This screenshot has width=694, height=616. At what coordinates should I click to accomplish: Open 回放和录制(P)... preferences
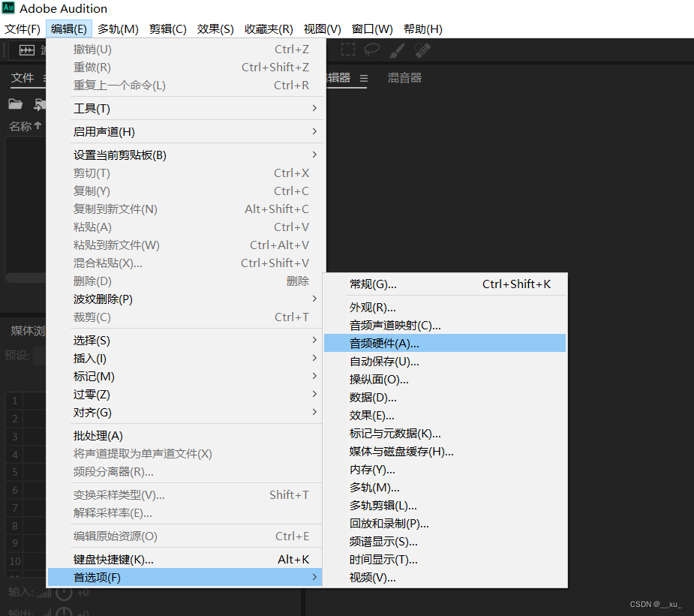pos(445,524)
